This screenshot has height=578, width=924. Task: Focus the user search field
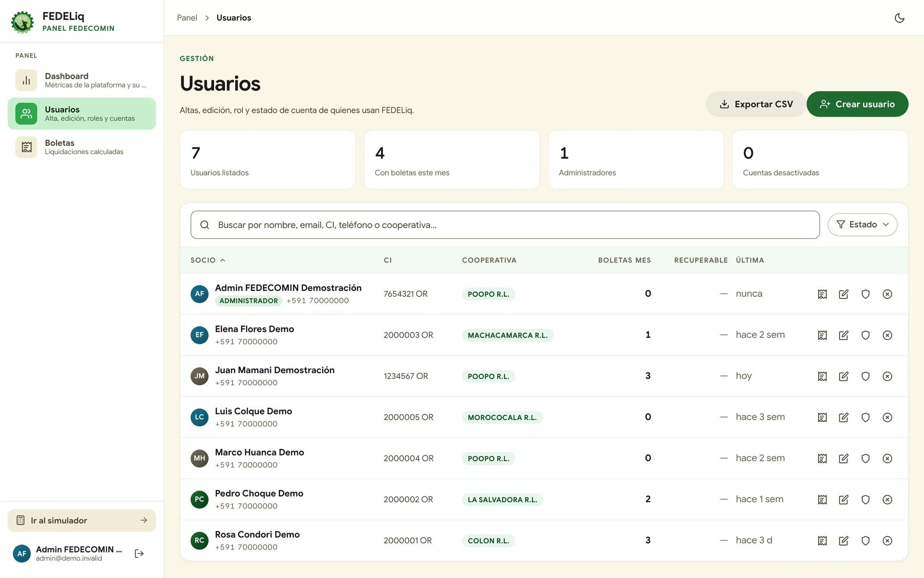(x=505, y=225)
